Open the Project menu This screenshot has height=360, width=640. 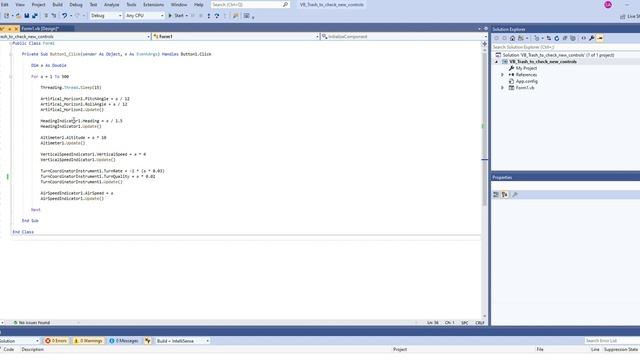pyautogui.click(x=38, y=4)
